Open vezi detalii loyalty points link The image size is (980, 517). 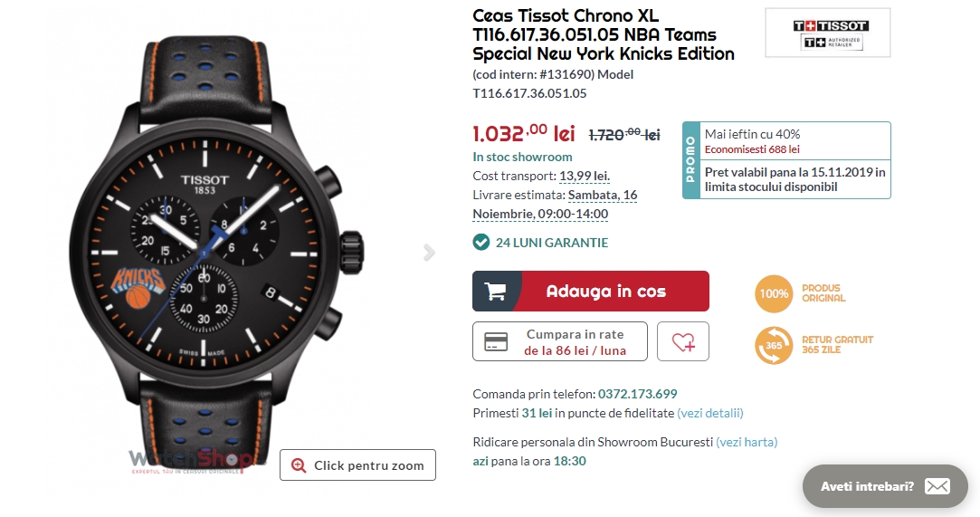710,413
